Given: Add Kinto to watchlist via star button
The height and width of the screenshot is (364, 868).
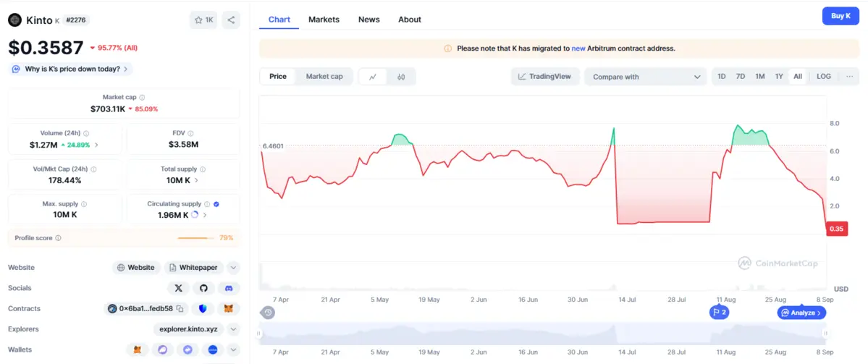Looking at the screenshot, I should (x=203, y=20).
